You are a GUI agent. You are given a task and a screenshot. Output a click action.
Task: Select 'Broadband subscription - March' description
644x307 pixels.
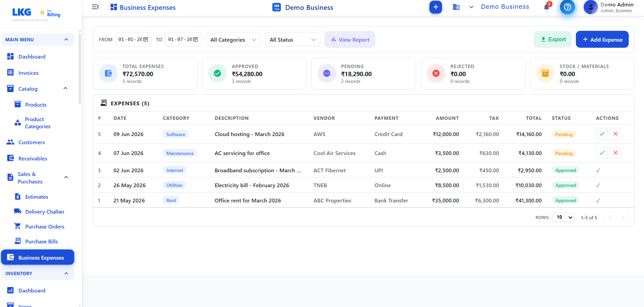(x=258, y=170)
